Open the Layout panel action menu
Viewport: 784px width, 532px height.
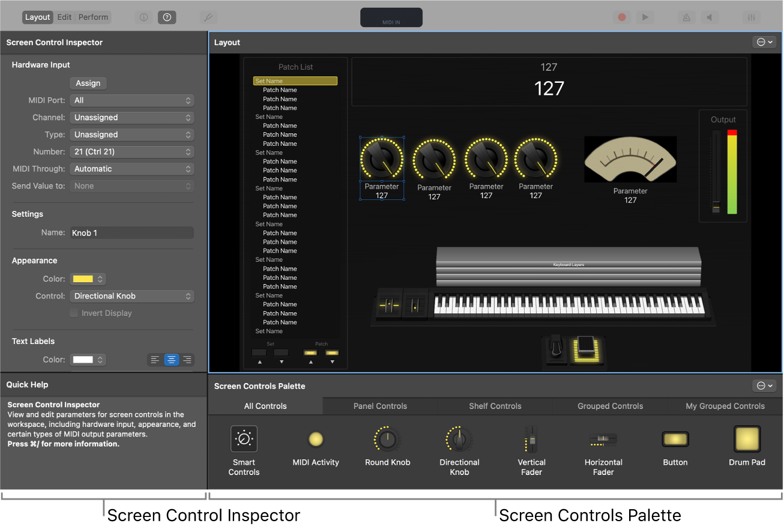[764, 42]
